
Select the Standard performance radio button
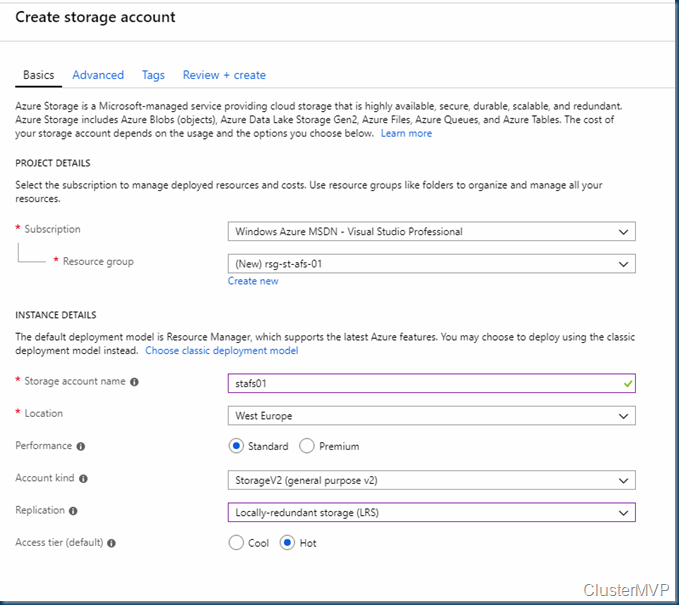[236, 446]
